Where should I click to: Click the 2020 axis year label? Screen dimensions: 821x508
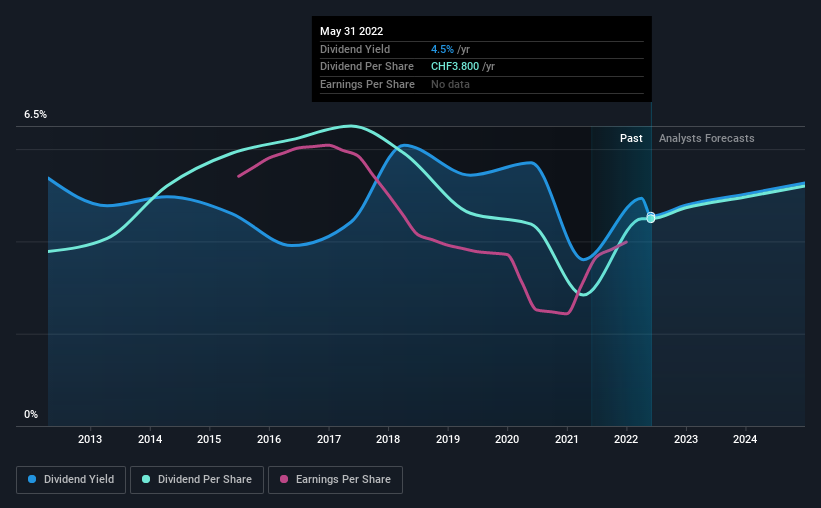[x=507, y=439]
